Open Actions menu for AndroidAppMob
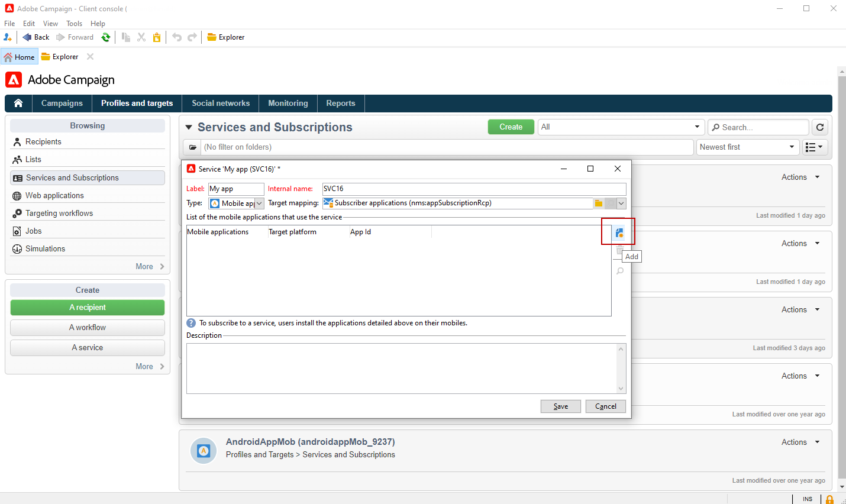Screen dimensions: 846x504 point(800,442)
